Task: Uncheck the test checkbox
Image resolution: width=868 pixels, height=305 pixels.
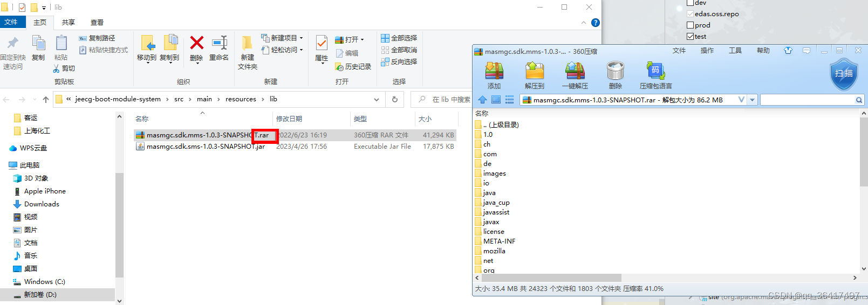Action: click(x=690, y=37)
